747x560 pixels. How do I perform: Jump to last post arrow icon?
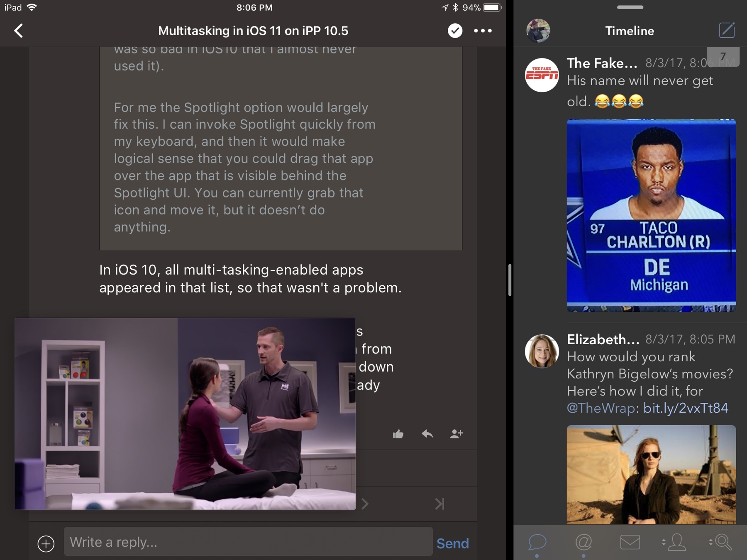pos(439,504)
